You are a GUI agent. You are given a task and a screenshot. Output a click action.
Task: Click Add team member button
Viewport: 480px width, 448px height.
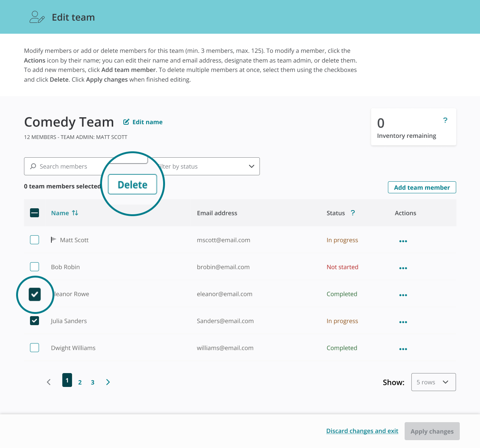[x=422, y=187]
